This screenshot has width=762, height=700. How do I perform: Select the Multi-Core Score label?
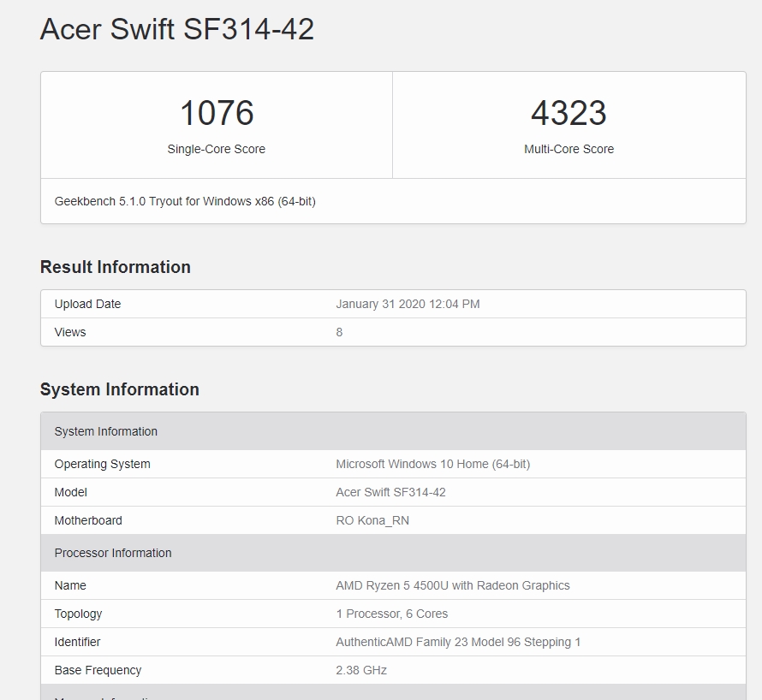pyautogui.click(x=569, y=149)
